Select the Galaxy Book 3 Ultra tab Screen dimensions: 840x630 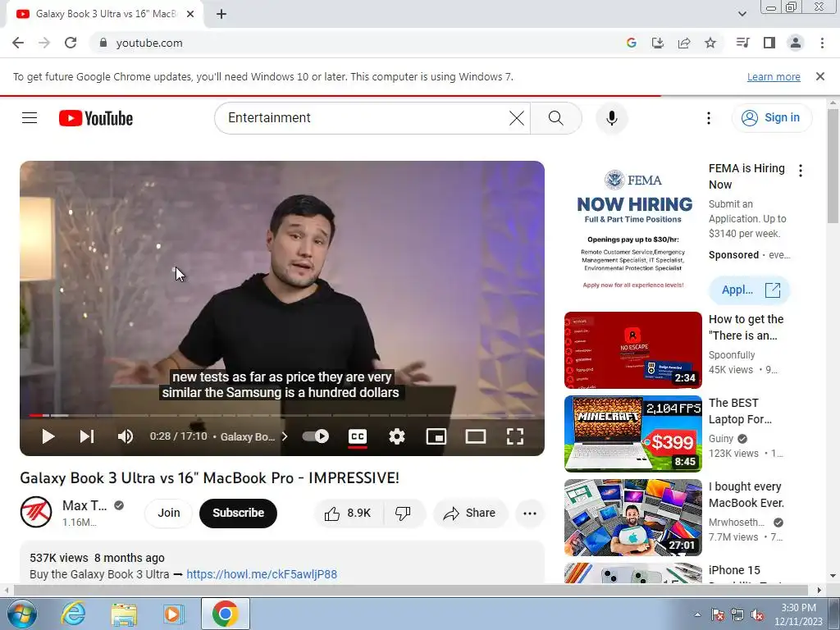point(104,14)
